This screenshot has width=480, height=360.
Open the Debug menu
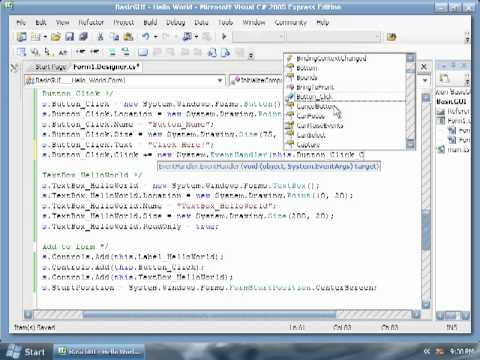tap(175, 22)
